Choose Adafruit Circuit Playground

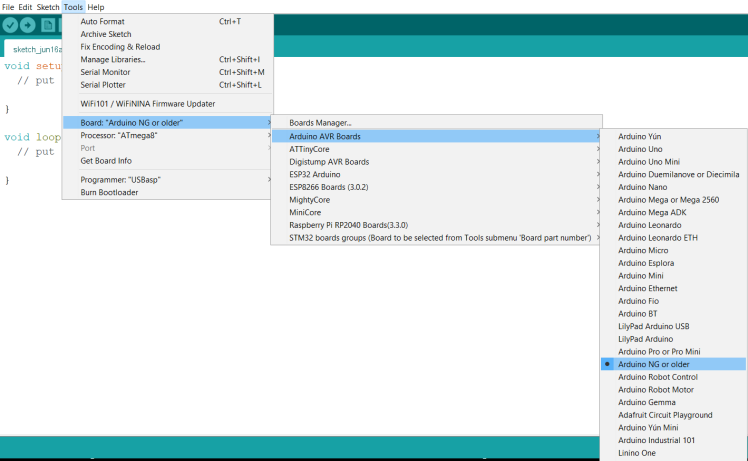tap(674, 415)
